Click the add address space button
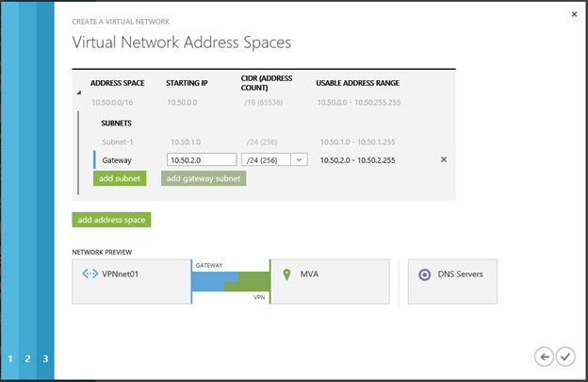The image size is (588, 382). 111,220
